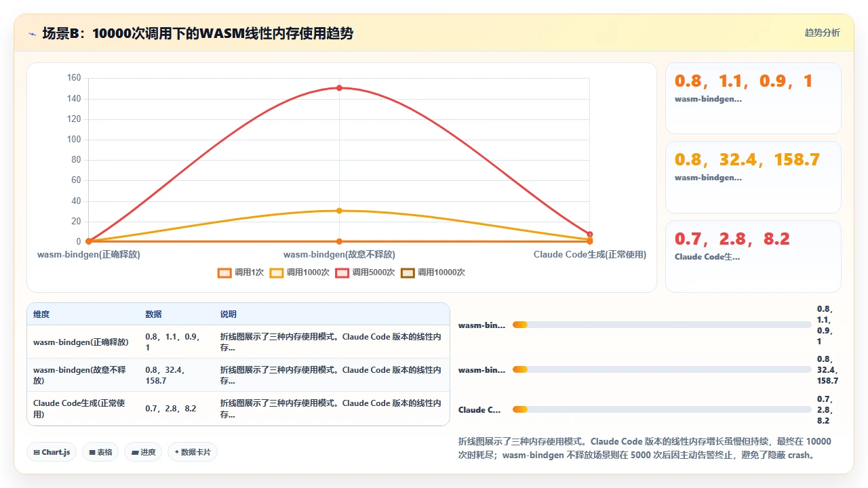The width and height of the screenshot is (868, 488).
Task: Click the 160 tick on the y-axis
Action: click(74, 78)
